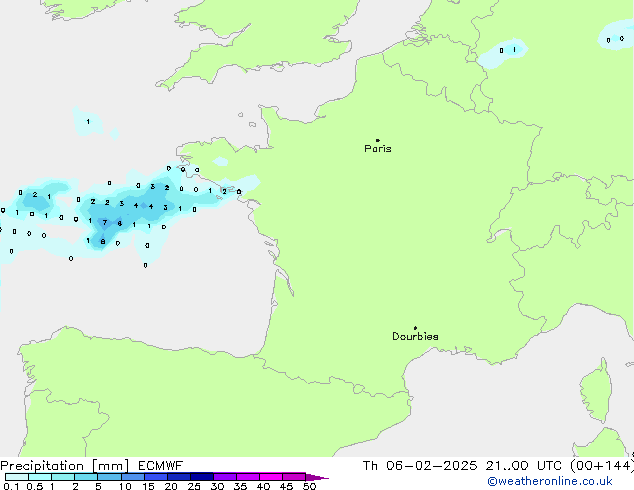The height and width of the screenshot is (490, 634).
Task: Click the Dourbies text label
Action: [x=415, y=337]
